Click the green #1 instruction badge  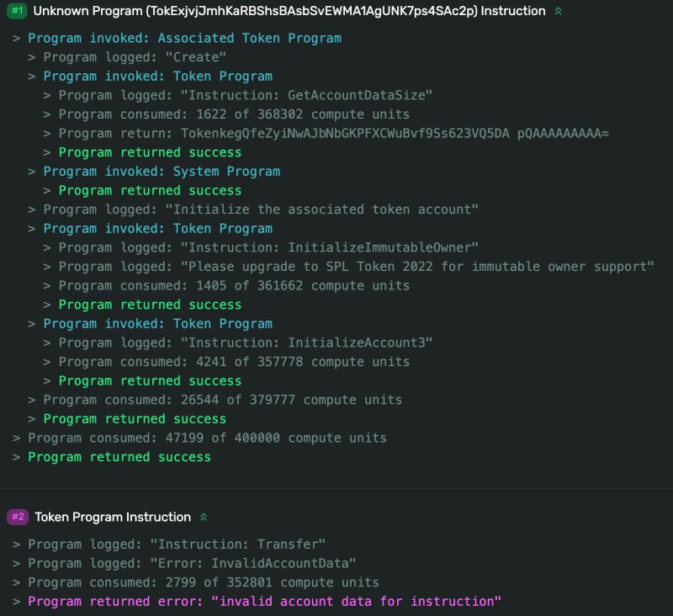18,12
